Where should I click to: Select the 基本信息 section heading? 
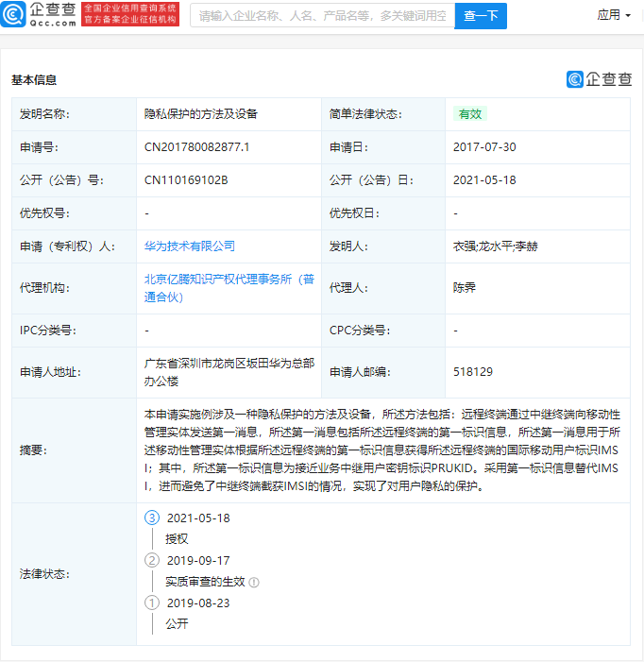click(x=34, y=79)
